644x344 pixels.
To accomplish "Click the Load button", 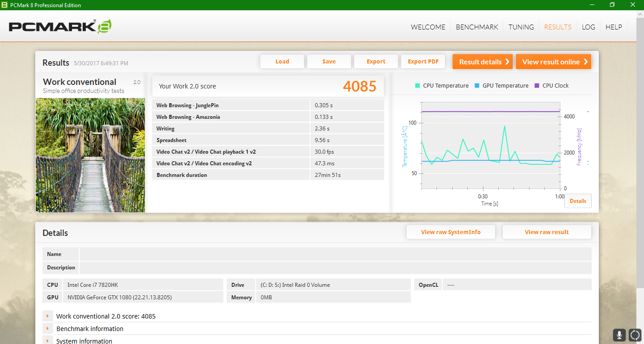I will 282,62.
